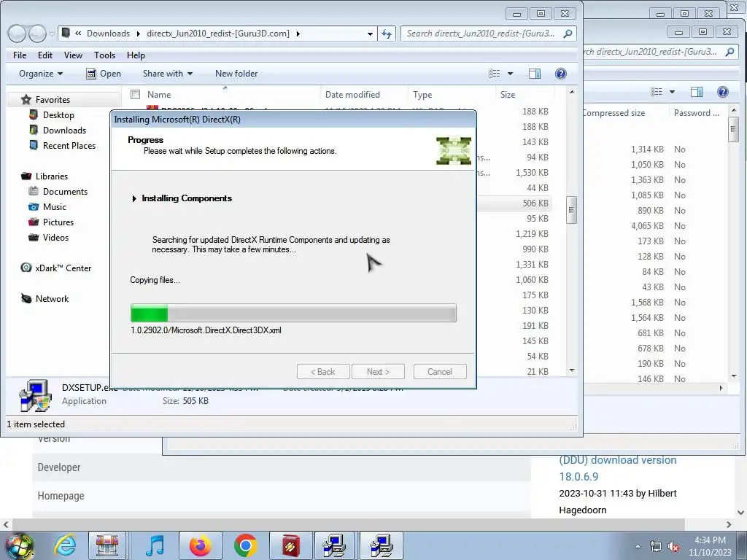Click the network tray icon

point(656,547)
